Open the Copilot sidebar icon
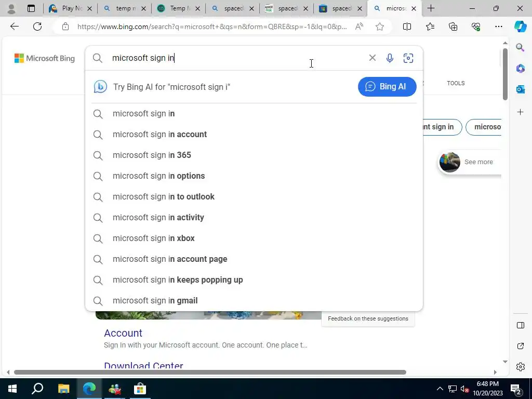 [x=520, y=26]
